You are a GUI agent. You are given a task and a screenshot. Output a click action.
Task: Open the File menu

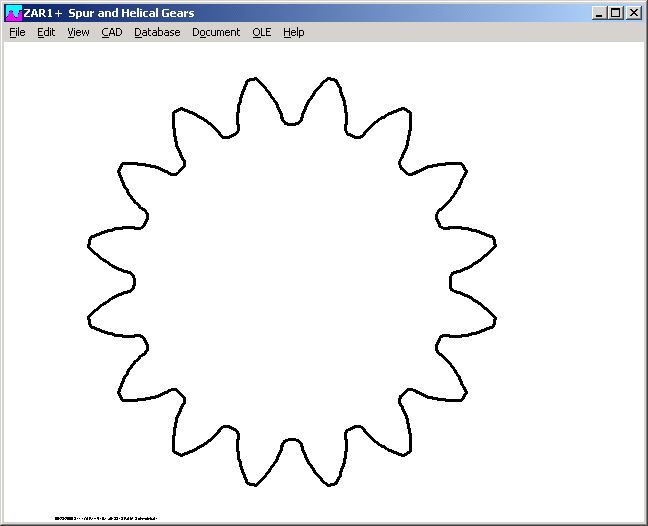point(17,32)
